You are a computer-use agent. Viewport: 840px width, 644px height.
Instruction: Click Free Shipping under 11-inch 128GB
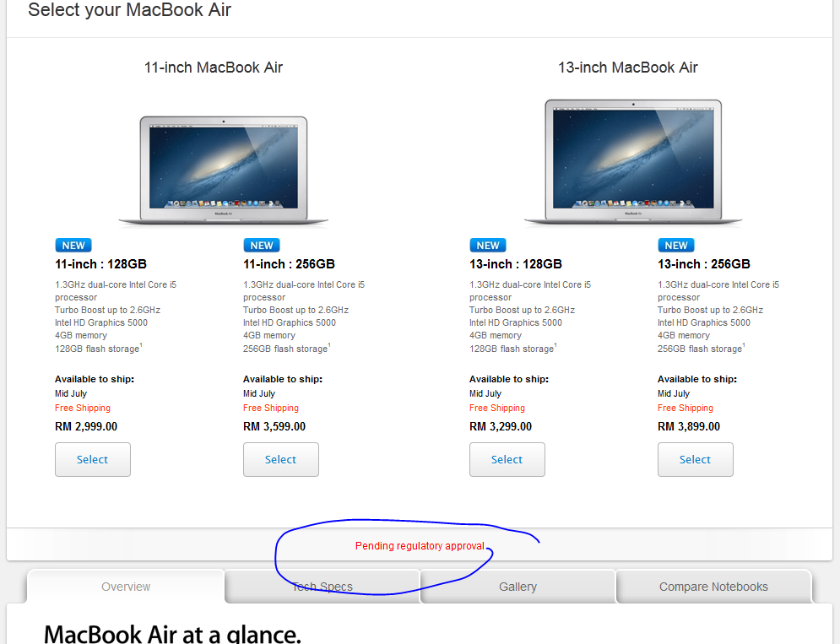tap(83, 408)
